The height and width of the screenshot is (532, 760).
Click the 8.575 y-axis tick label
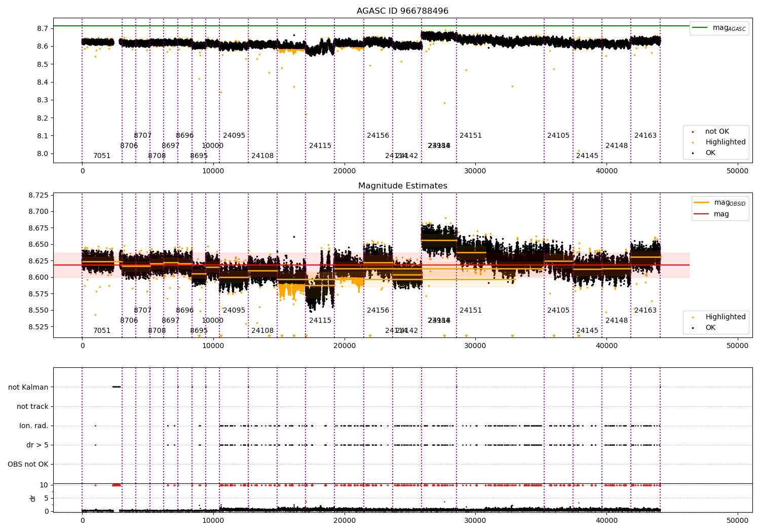click(39, 294)
